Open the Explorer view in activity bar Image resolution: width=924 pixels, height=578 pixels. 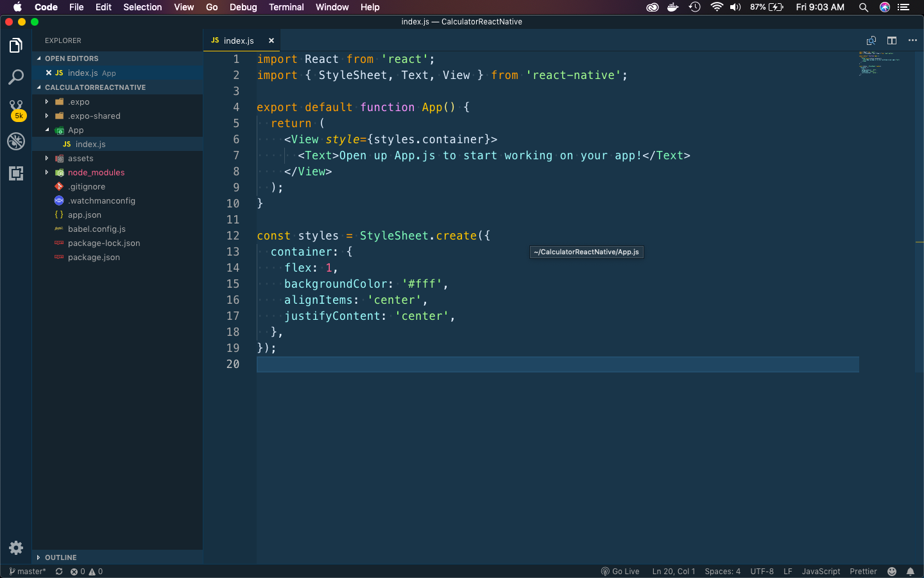click(16, 46)
